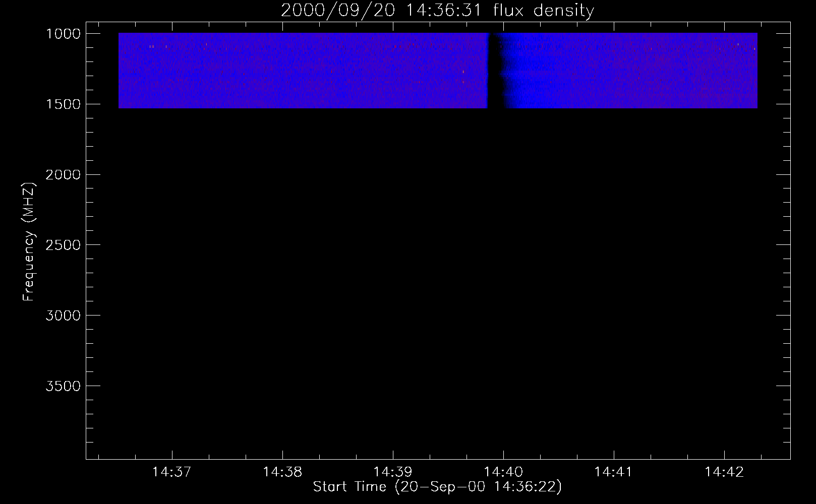Click the 3000 frequency tick label
This screenshot has width=816, height=504.
63,316
